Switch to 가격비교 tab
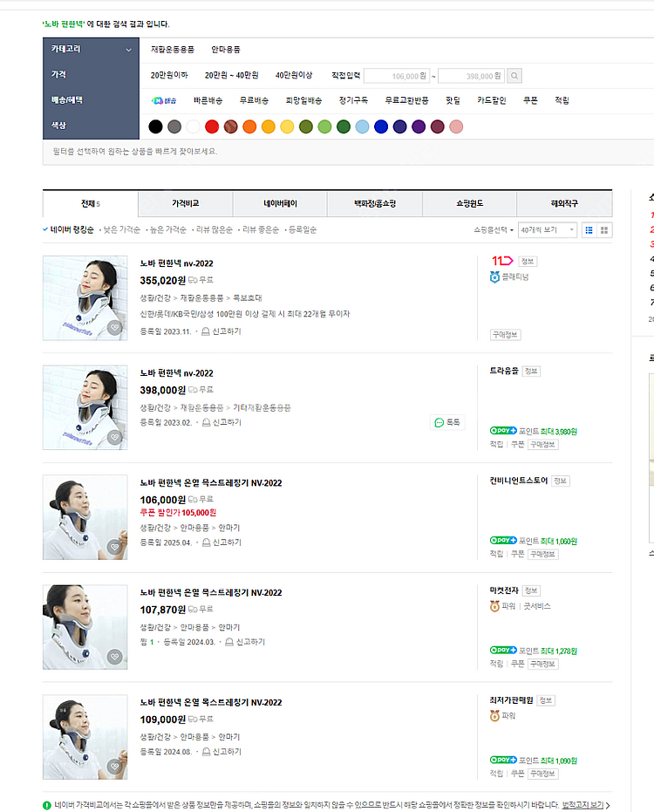The image size is (654, 812). click(186, 203)
